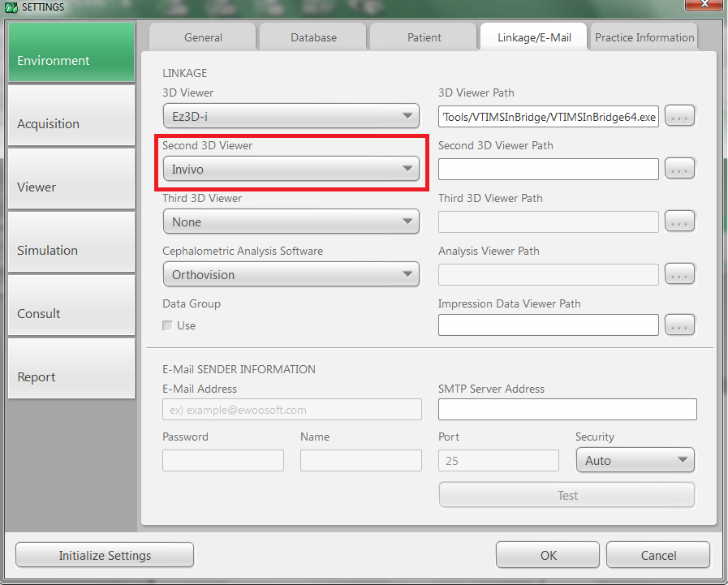The width and height of the screenshot is (728, 585).
Task: Browse for the Second 3D Viewer Path
Action: click(x=679, y=169)
